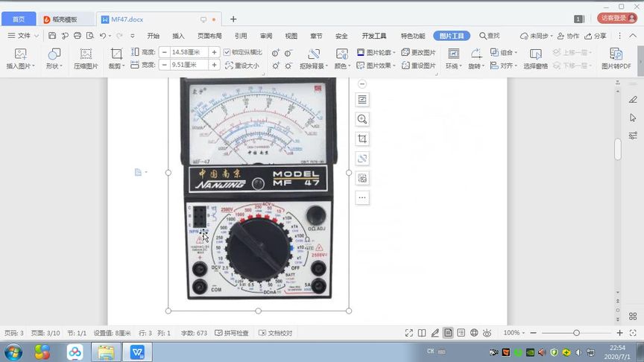Click Reset Picture (重设图片)
Screen dimensions: 644x362
click(418, 66)
